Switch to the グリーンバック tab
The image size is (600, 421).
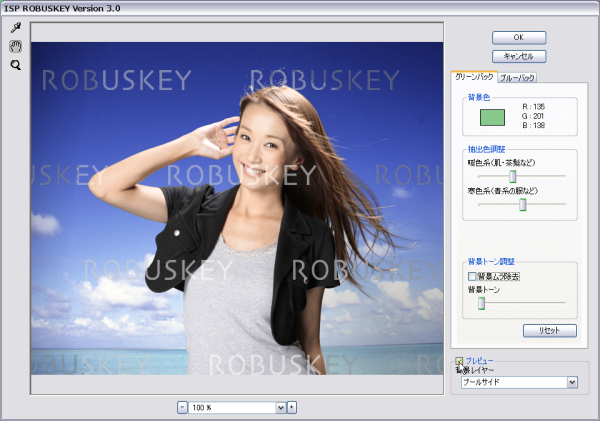click(474, 77)
